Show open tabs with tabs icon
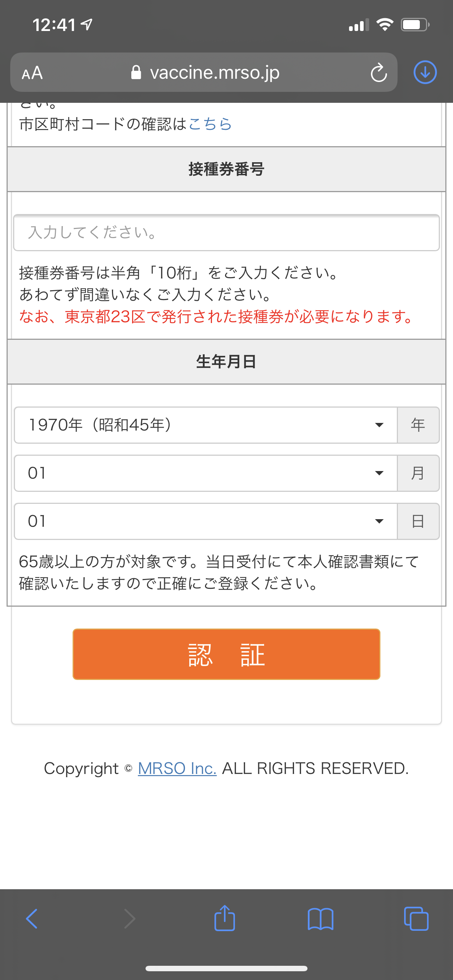The image size is (453, 980). 416,919
